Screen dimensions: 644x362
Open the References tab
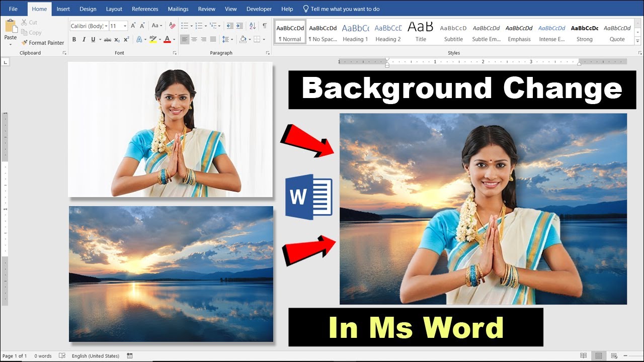click(145, 9)
